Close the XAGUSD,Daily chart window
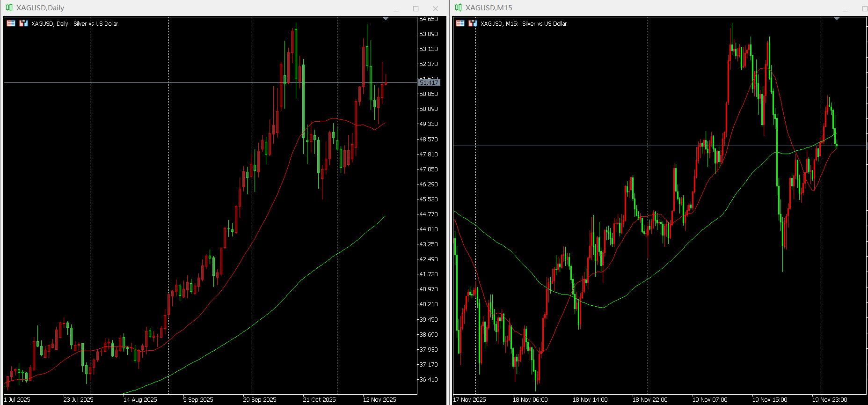 (x=435, y=8)
